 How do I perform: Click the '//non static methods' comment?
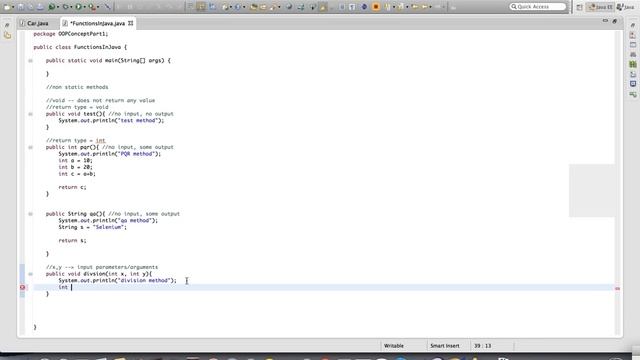[x=77, y=87]
